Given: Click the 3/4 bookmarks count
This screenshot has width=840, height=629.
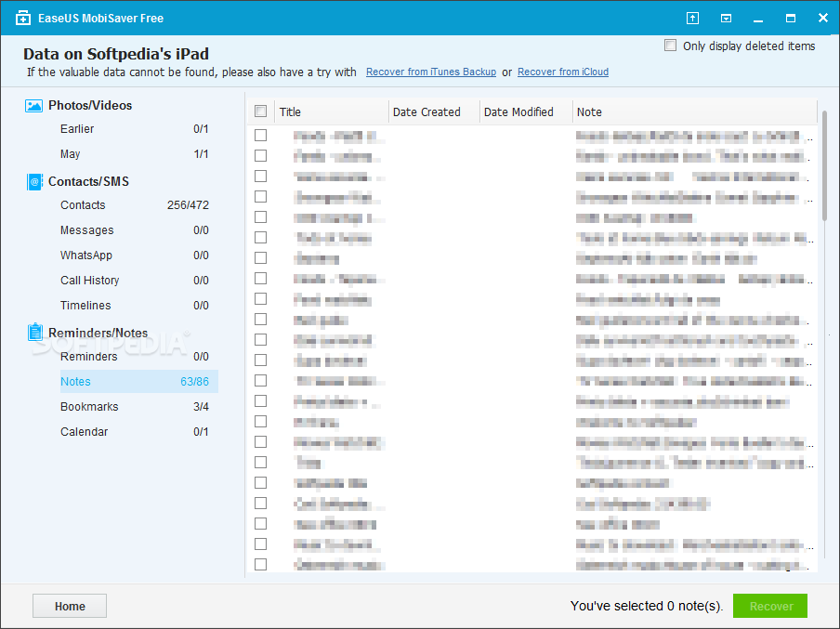Looking at the screenshot, I should pyautogui.click(x=201, y=407).
